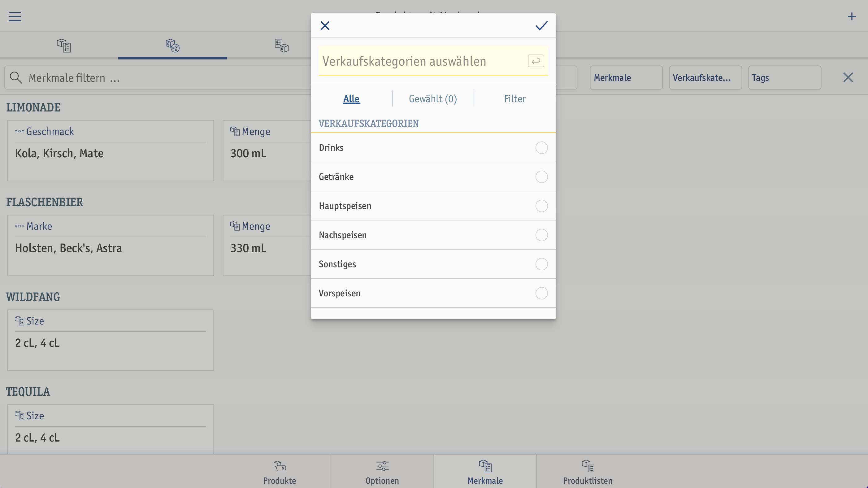The image size is (868, 488).
Task: Go to Produkte bottom tab
Action: tap(280, 472)
